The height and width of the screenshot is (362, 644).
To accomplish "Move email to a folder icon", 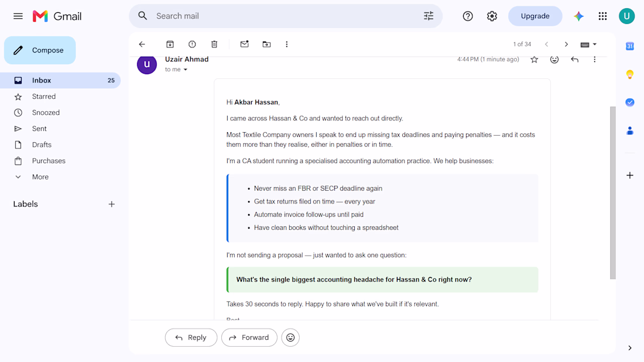I will 266,44.
